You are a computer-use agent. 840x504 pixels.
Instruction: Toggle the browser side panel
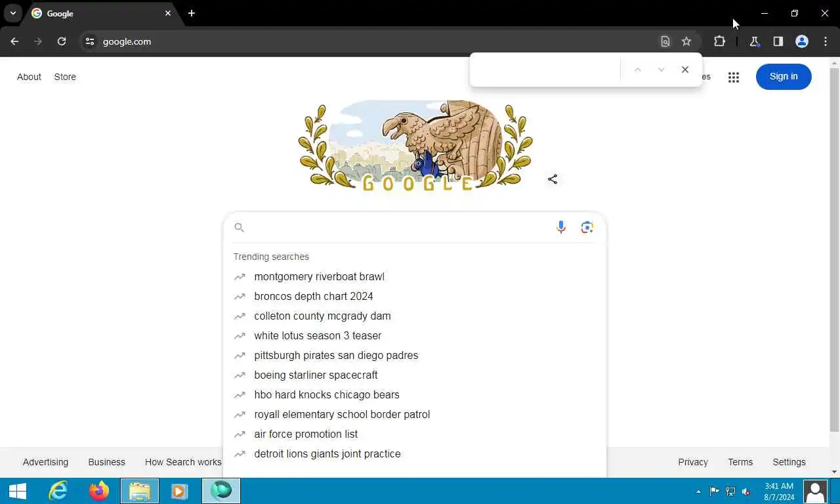(x=778, y=41)
